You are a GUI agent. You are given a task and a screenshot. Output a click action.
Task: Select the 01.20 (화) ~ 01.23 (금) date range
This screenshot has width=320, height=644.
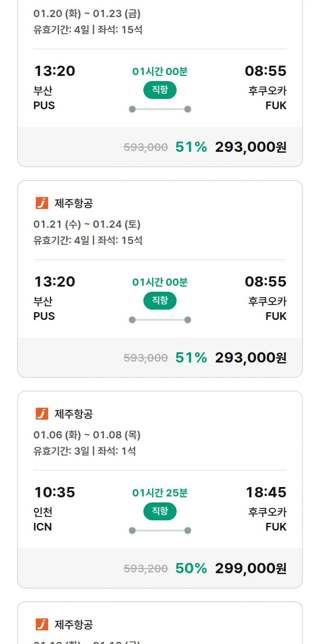87,14
